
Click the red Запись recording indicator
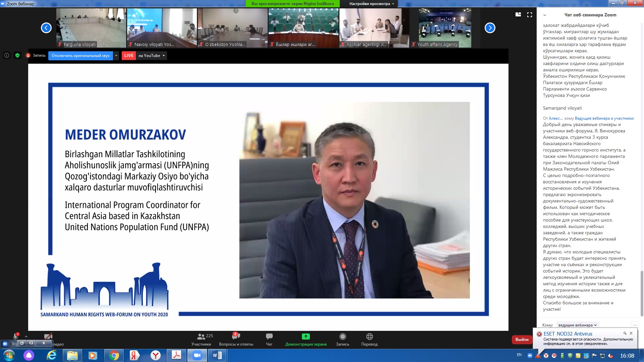[36, 56]
